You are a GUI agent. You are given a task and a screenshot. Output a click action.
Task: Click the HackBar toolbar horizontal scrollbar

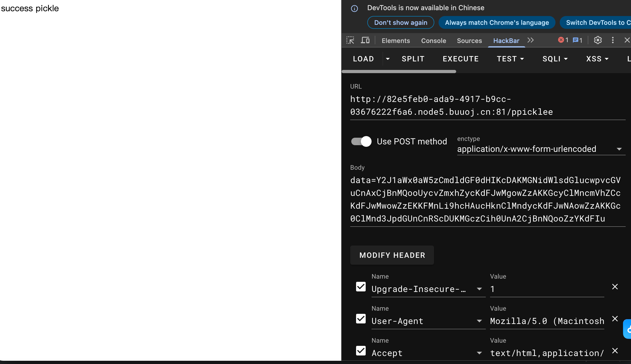[399, 72]
